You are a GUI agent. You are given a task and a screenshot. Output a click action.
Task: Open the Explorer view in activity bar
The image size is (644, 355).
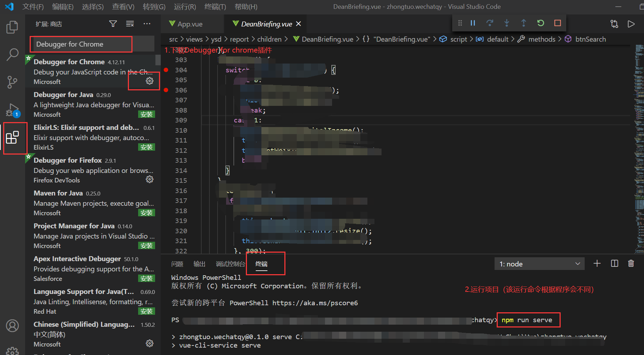12,27
